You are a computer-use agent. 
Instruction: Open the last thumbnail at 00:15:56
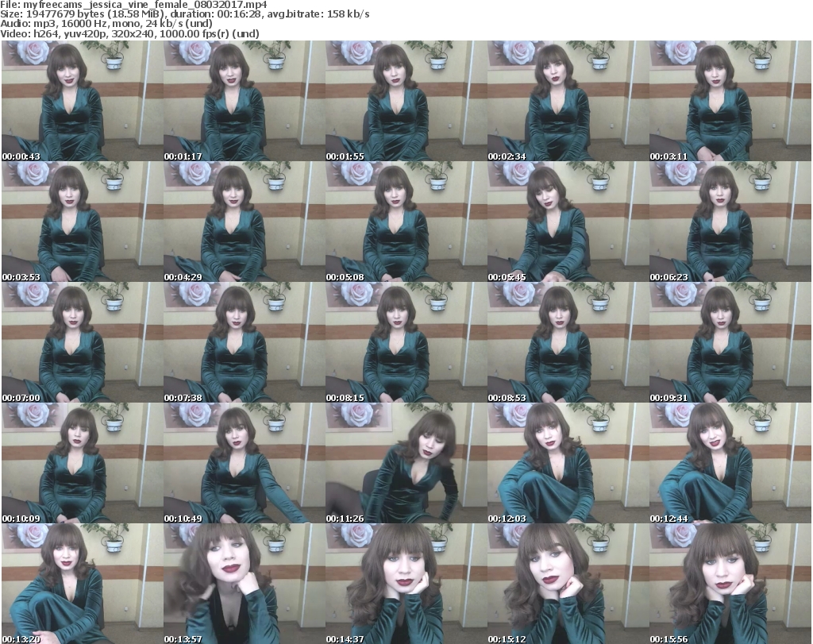click(730, 584)
